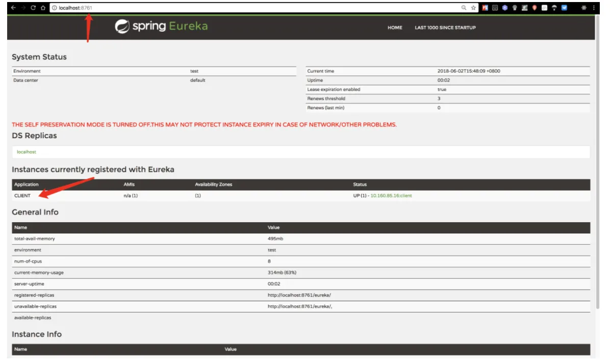Viewport: 610px width, 364px height.
Task: Click the Spring Eureka logo
Action: (161, 26)
